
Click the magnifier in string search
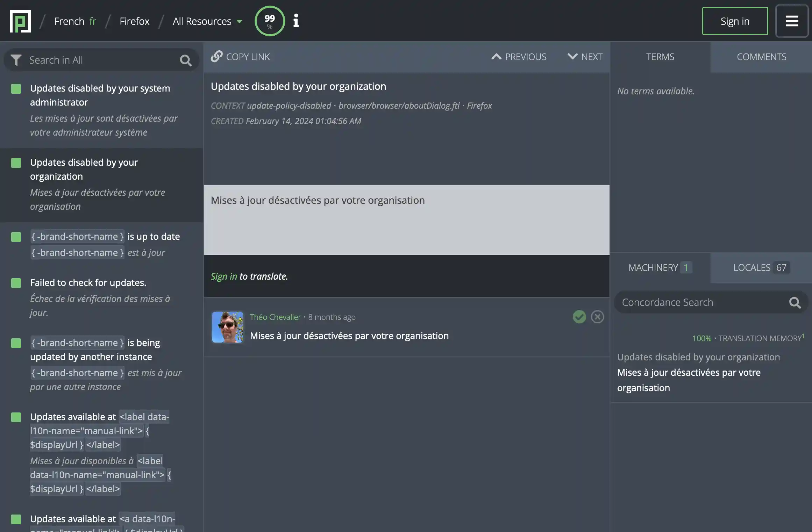[x=186, y=61]
